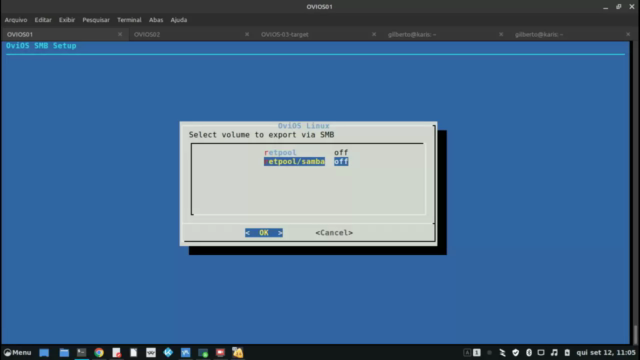Close the OVIOS02 tab
The height and width of the screenshot is (360, 640).
pyautogui.click(x=247, y=34)
